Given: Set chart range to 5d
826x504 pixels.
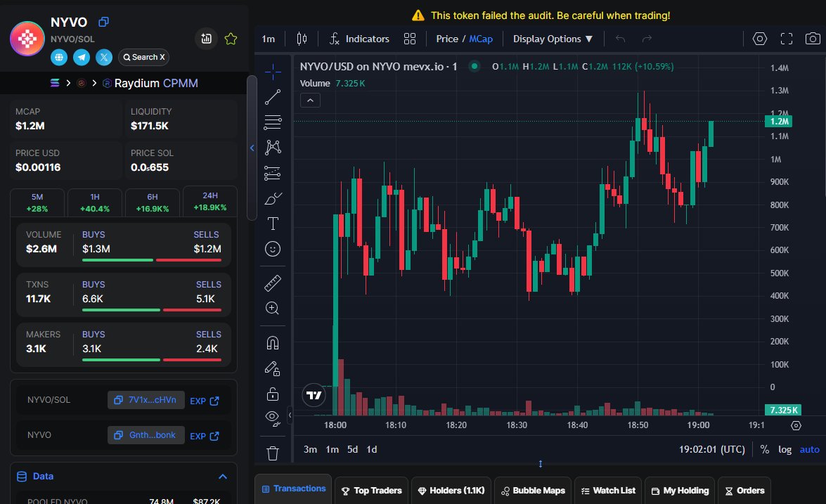Looking at the screenshot, I should click(352, 449).
